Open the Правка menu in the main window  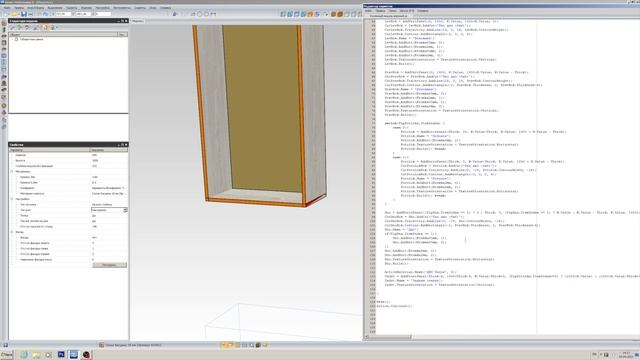pyautogui.click(x=19, y=8)
